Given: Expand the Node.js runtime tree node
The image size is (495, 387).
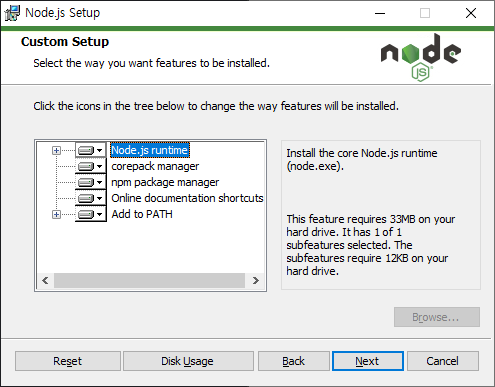Looking at the screenshot, I should coord(56,151).
